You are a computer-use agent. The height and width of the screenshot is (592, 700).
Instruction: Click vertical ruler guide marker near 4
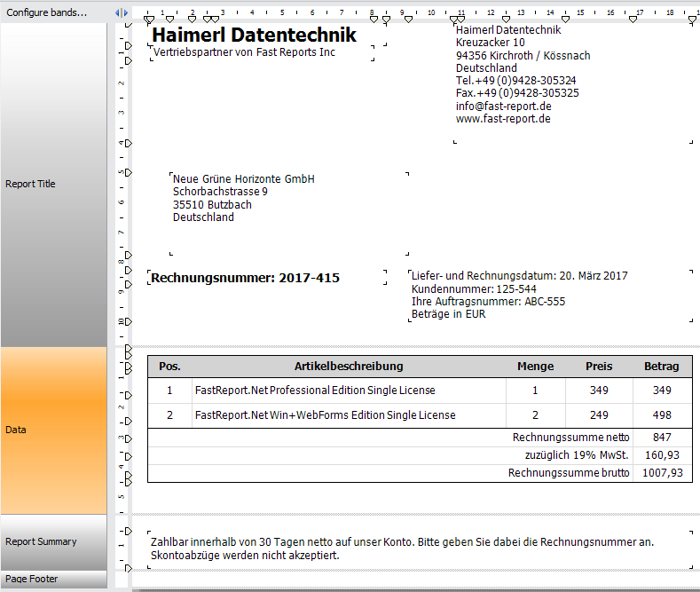coord(128,143)
